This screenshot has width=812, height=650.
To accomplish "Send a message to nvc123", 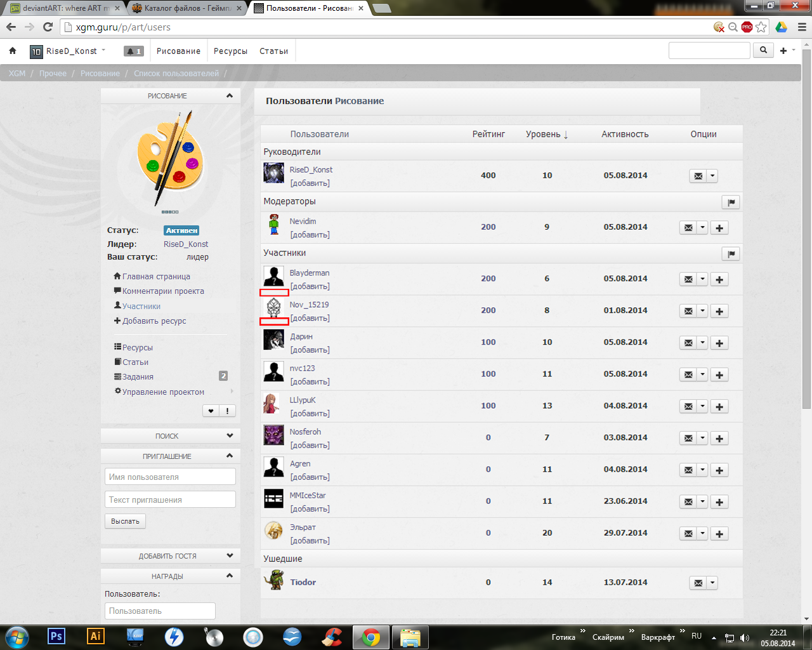I will point(688,374).
